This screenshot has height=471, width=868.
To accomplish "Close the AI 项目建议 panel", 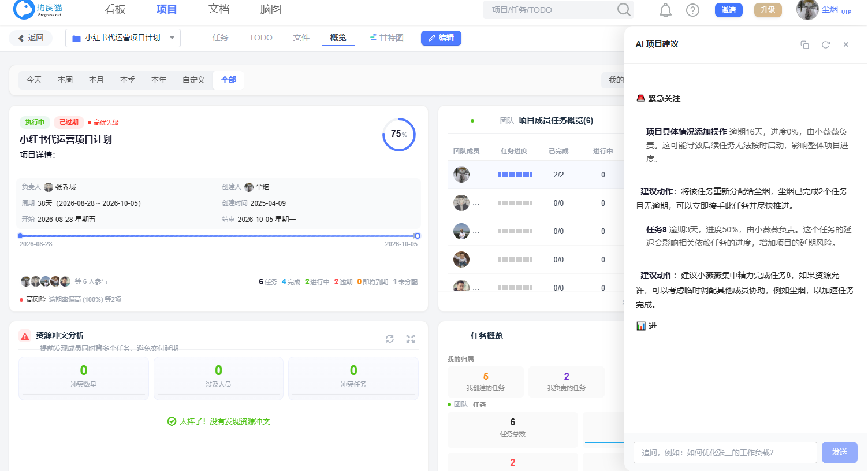I will point(846,44).
